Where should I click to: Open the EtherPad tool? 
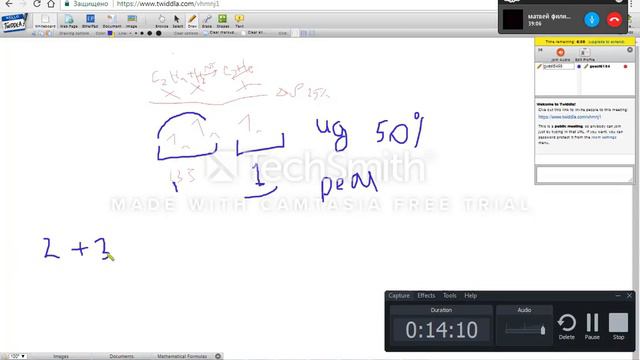[90, 21]
